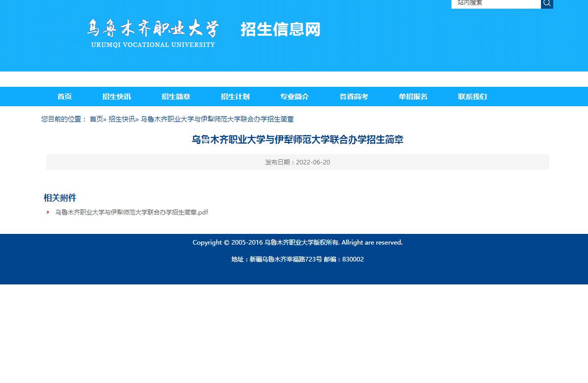Click the red arrow bullet beside the attachment
The width and height of the screenshot is (588, 383).
[48, 212]
